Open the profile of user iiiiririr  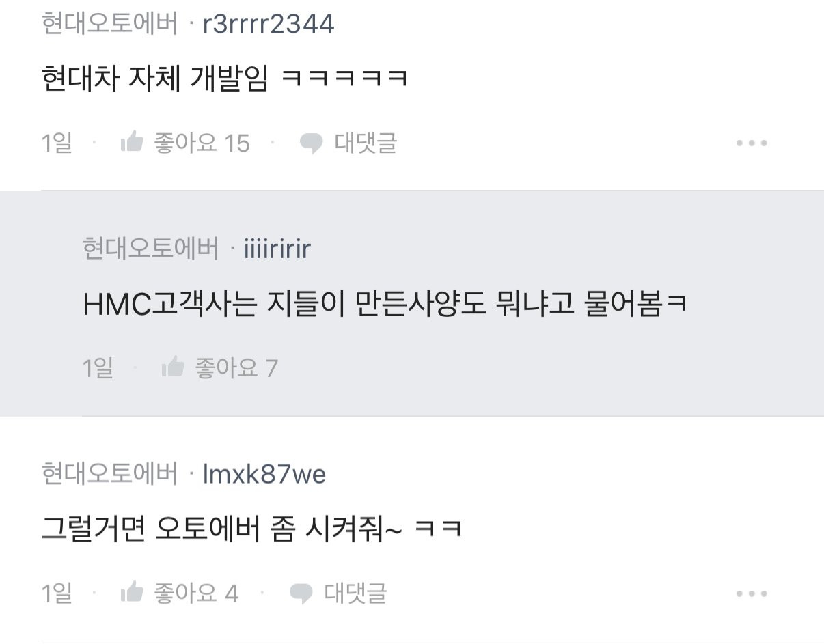pyautogui.click(x=277, y=249)
